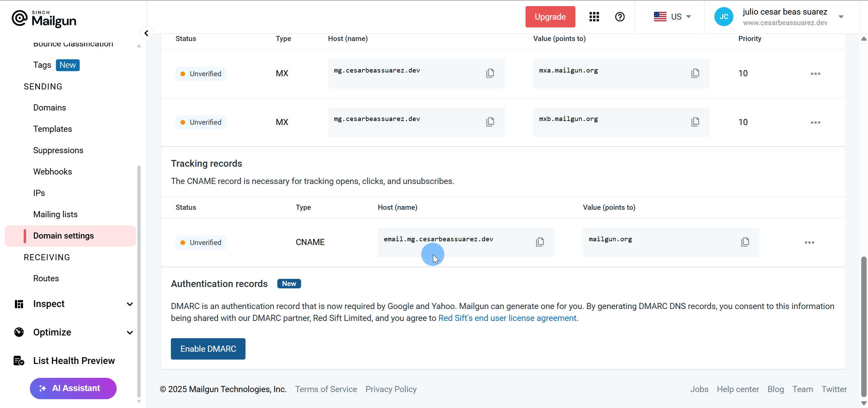Screen dimensions: 868x408
Task: Go to Webhooks in the sidebar
Action: coord(53,171)
